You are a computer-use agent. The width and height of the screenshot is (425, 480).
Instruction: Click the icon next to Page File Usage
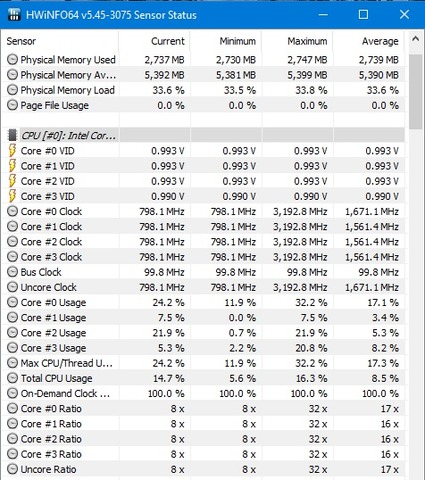tap(12, 105)
